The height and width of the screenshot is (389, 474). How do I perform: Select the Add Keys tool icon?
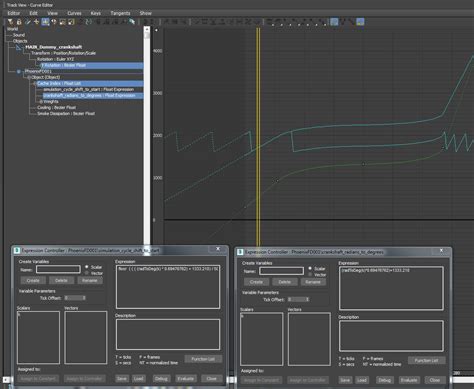(x=36, y=22)
